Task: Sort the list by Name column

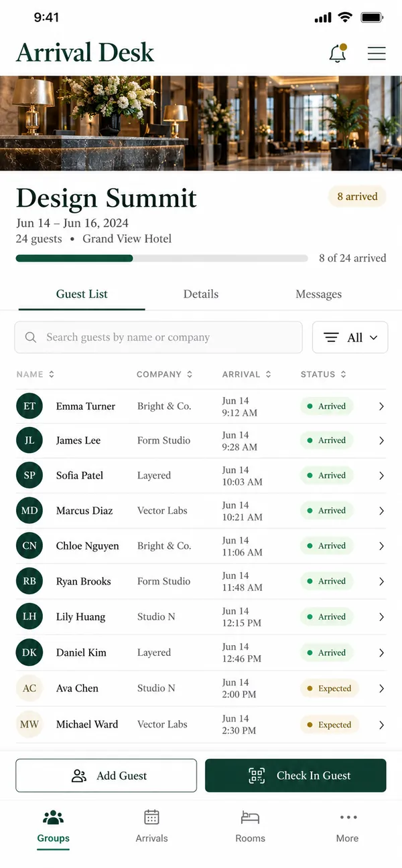Action: click(36, 374)
